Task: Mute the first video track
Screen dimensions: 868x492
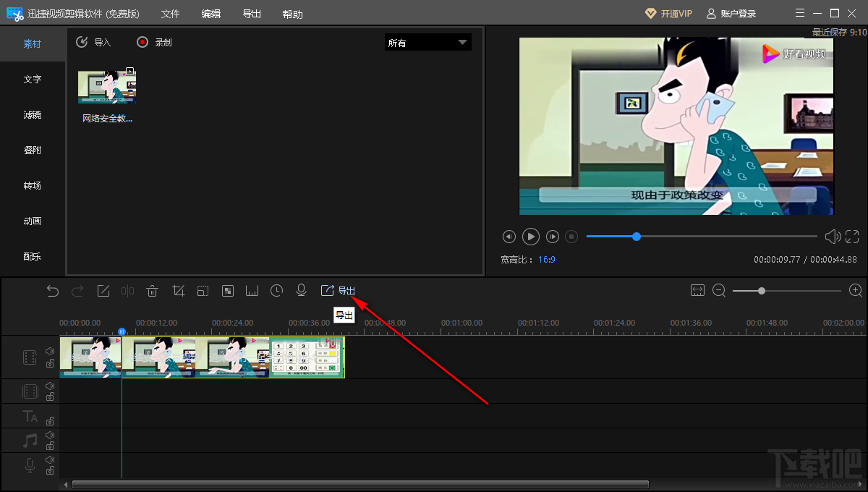Action: tap(50, 352)
